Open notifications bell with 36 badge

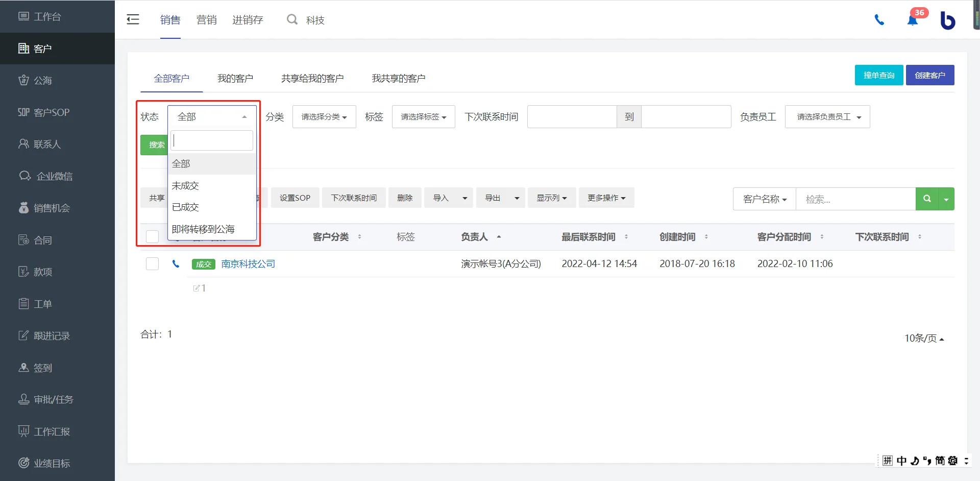[913, 20]
